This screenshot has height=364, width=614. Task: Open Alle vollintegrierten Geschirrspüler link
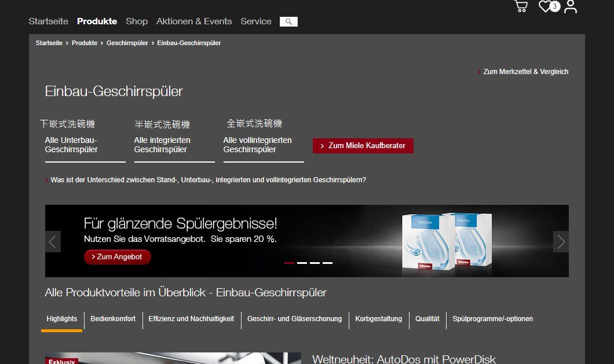pos(257,145)
